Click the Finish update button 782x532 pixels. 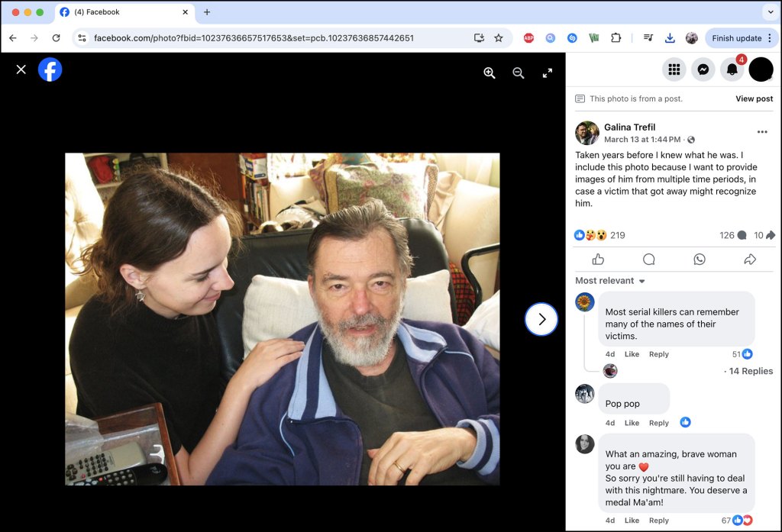tap(738, 37)
